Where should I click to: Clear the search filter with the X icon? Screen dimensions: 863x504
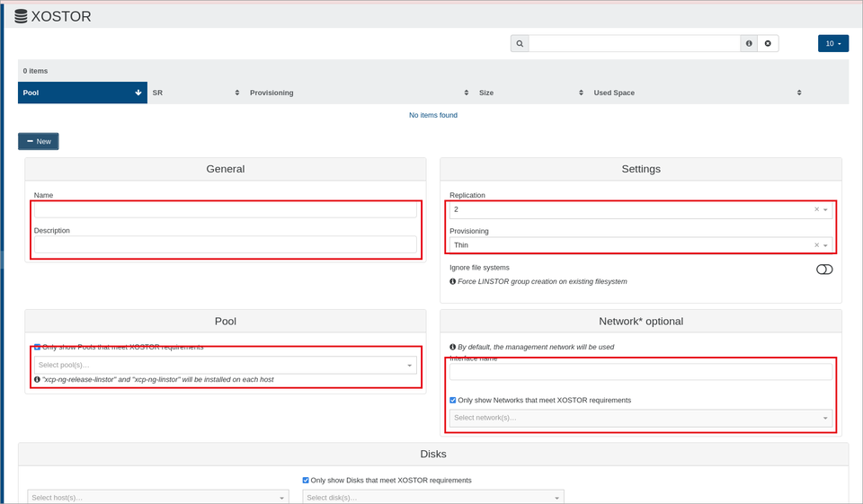[x=768, y=43]
